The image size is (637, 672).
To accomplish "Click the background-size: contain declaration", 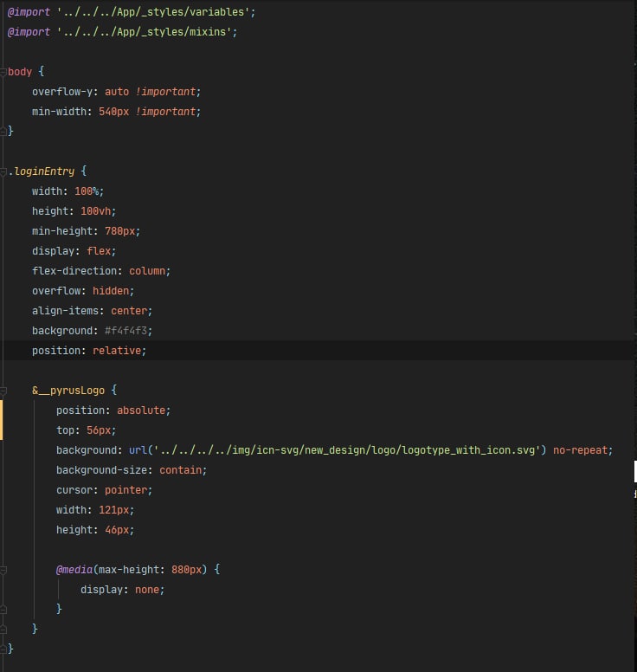I will coord(132,470).
